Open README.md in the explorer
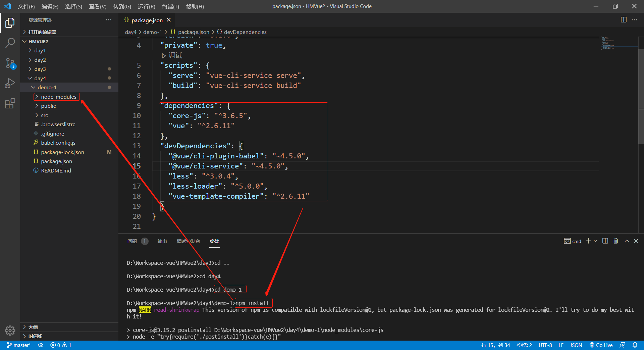 [x=69, y=171]
